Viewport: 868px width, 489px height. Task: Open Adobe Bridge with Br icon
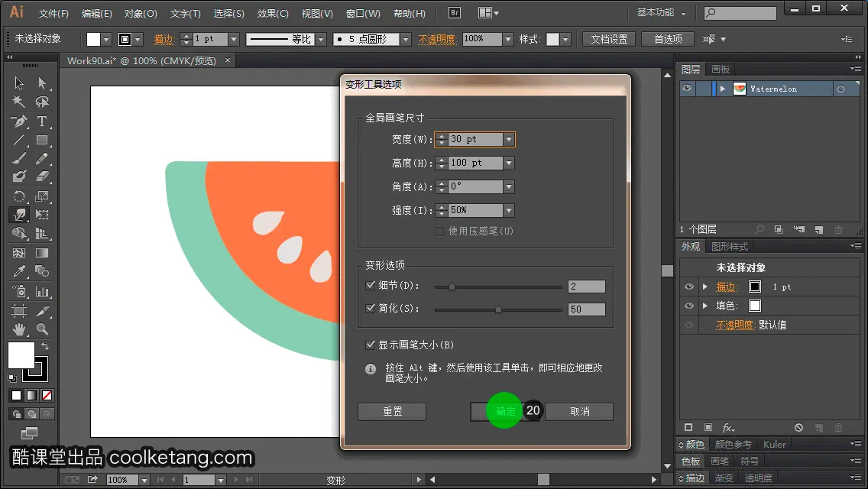click(x=455, y=13)
